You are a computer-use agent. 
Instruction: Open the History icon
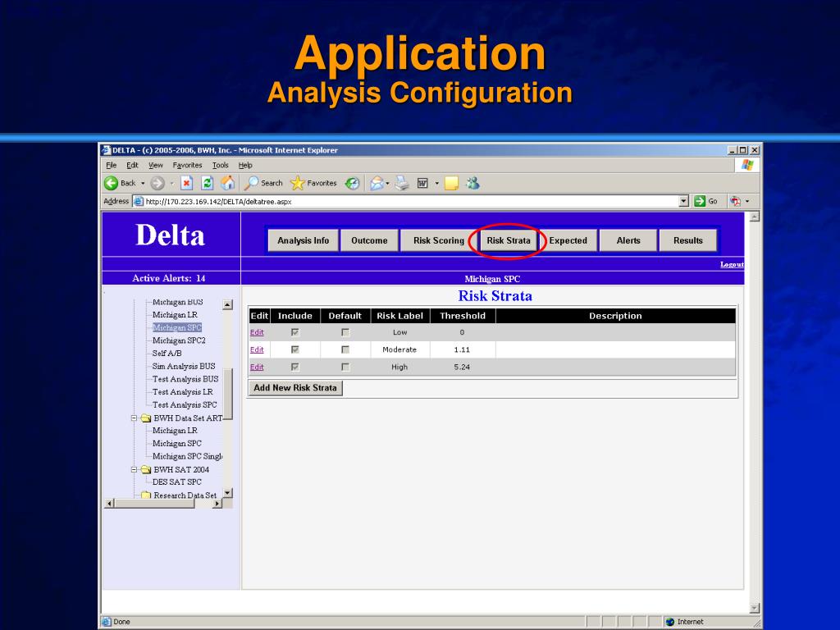pos(353,183)
